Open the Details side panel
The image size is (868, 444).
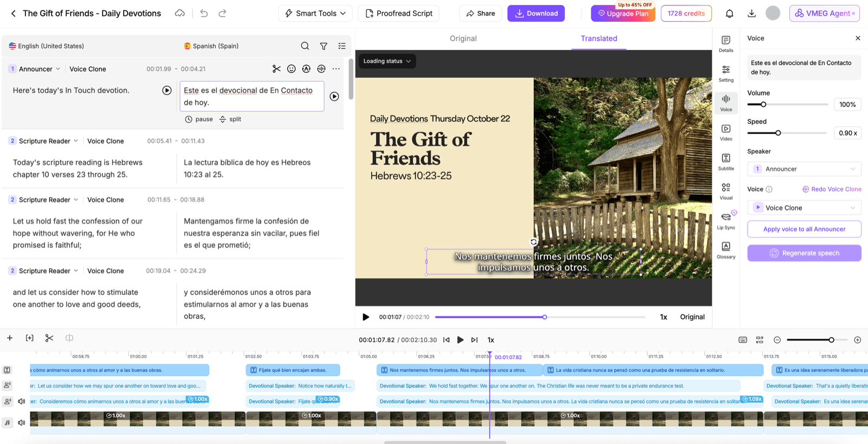pos(726,43)
